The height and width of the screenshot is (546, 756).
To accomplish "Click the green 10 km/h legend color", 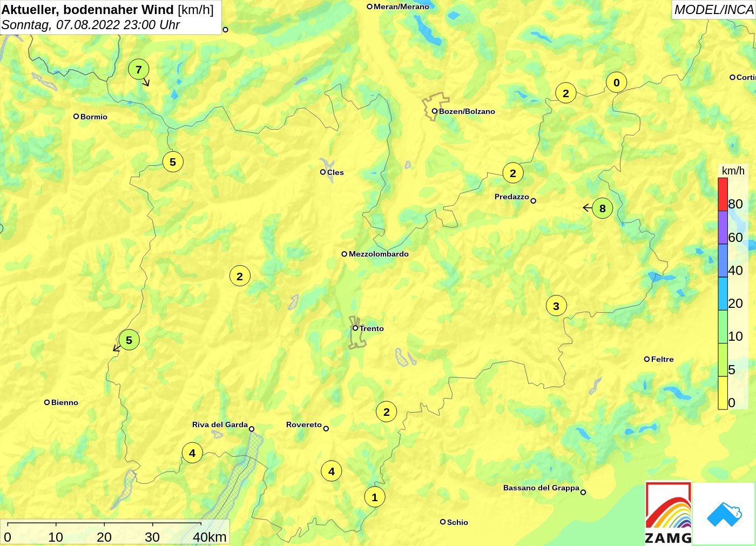I will [x=723, y=327].
